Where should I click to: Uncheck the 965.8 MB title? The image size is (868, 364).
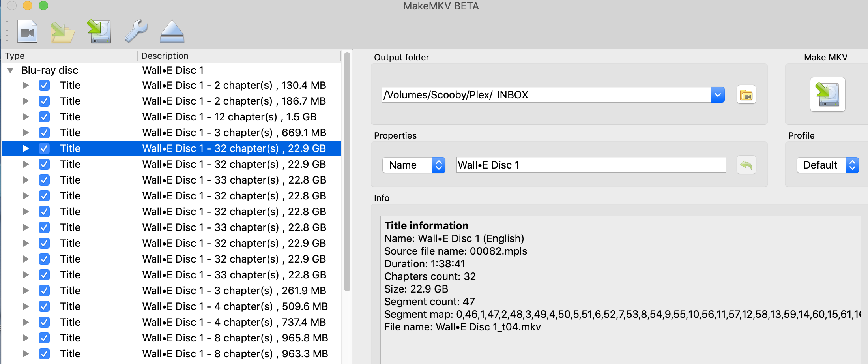click(x=44, y=338)
